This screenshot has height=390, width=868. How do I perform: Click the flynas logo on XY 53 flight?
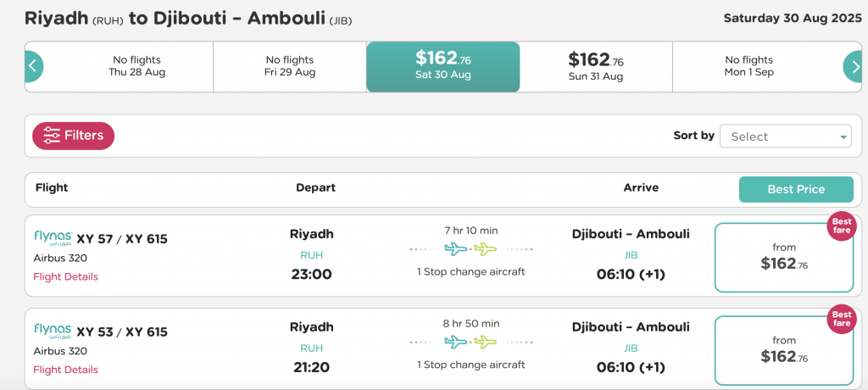53,331
